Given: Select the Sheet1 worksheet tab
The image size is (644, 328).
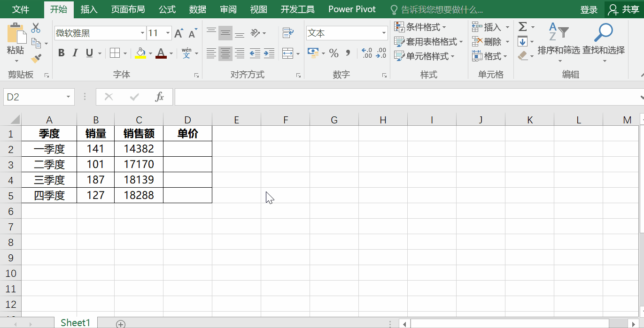Looking at the screenshot, I should tap(75, 322).
